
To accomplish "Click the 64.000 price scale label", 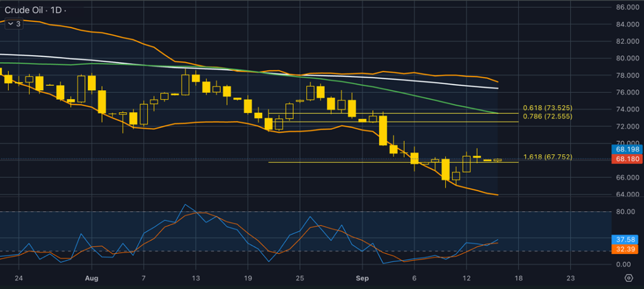I will point(627,194).
